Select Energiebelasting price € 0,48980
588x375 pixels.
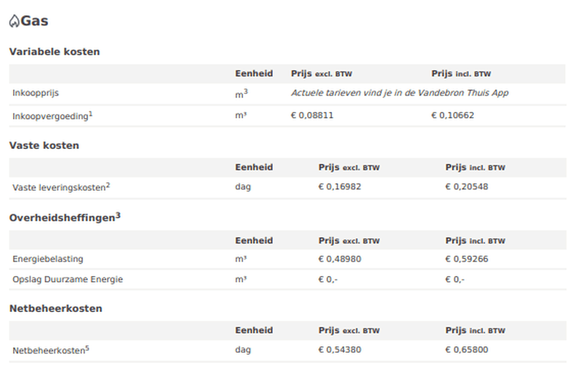pos(339,259)
